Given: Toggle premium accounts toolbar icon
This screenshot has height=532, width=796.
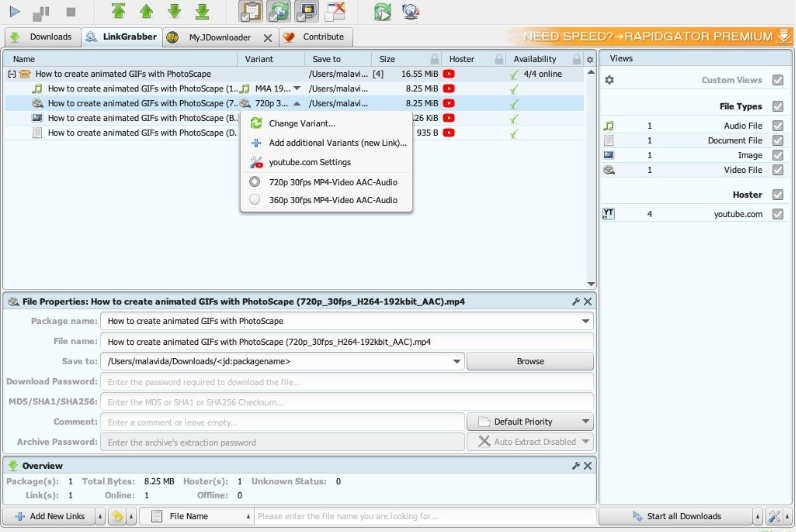Looking at the screenshot, I should pyautogui.click(x=307, y=11).
